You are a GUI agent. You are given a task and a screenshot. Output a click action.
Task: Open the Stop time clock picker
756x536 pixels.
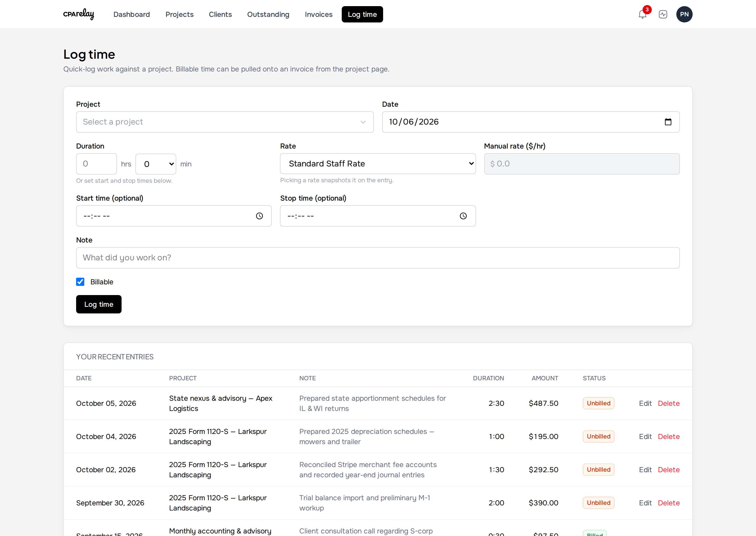[463, 216]
